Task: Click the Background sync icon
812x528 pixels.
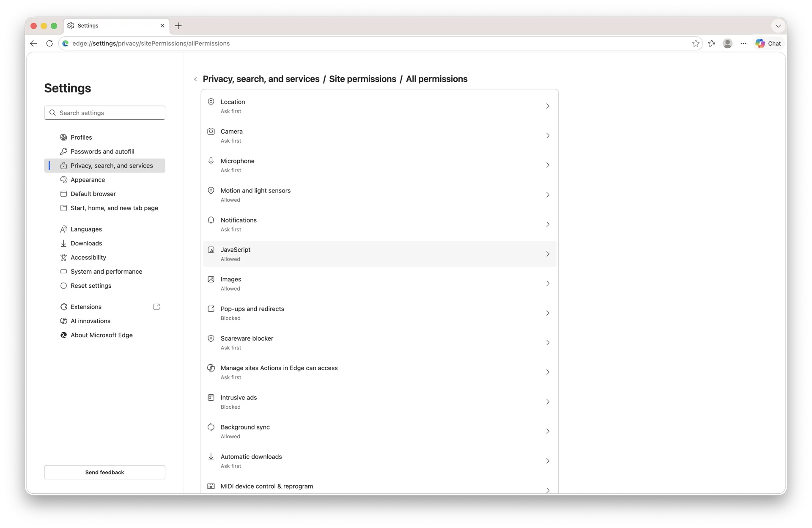Action: [x=211, y=427]
